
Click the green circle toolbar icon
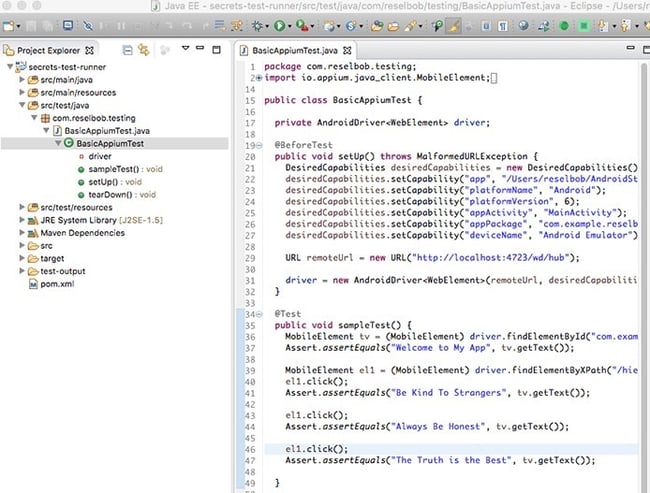tap(564, 26)
